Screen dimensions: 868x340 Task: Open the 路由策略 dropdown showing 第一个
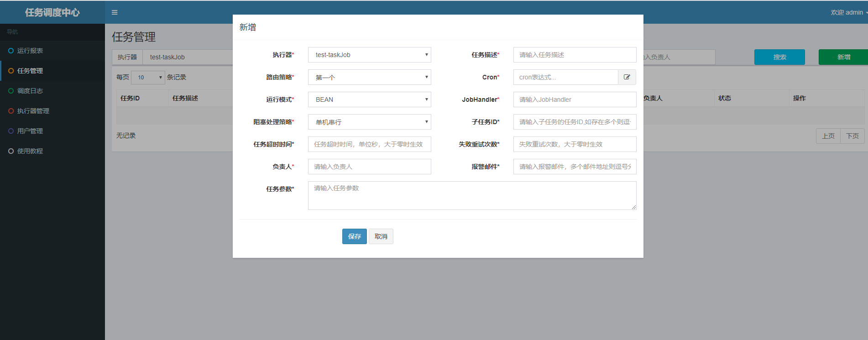tap(370, 77)
